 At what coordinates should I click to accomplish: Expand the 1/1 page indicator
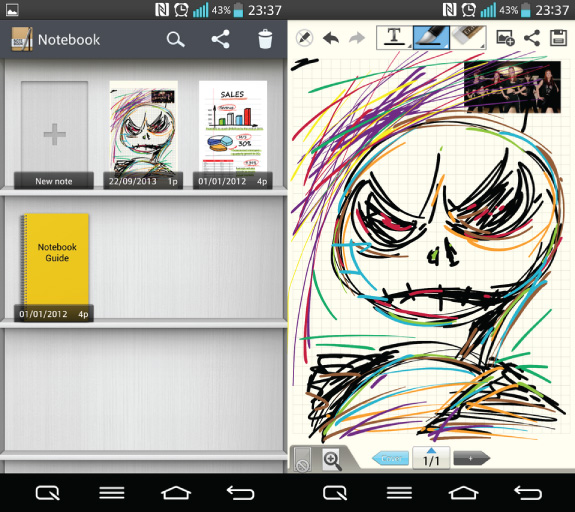tap(431, 458)
